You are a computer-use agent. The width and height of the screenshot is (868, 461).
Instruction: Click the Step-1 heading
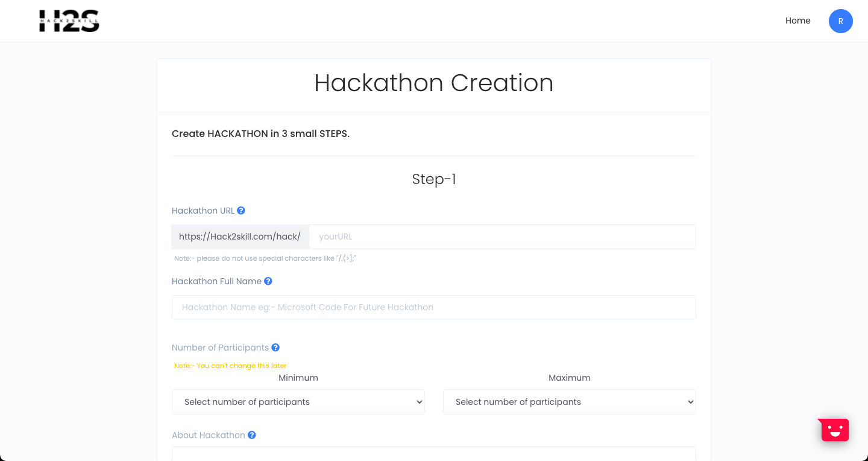pos(433,179)
